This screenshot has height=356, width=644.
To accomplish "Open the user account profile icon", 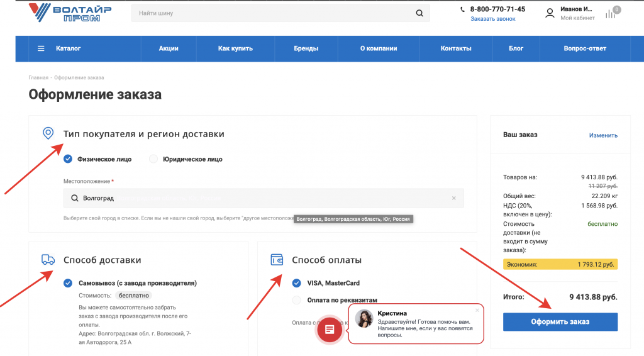I will coord(550,13).
